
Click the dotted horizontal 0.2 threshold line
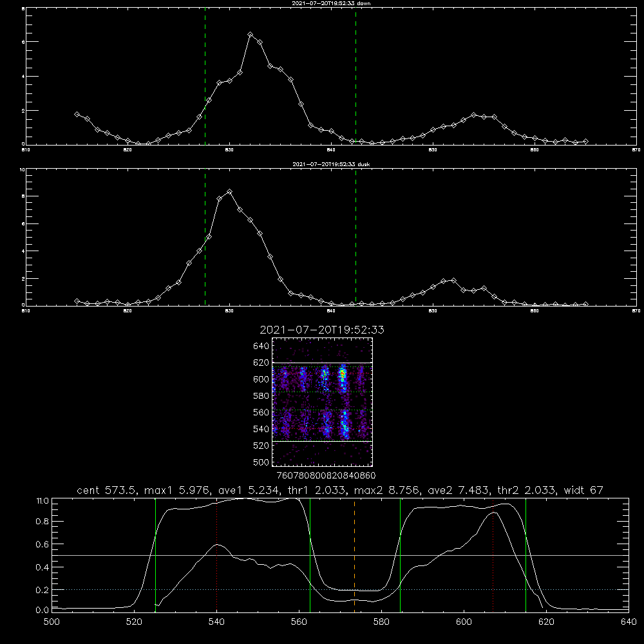coord(340,589)
